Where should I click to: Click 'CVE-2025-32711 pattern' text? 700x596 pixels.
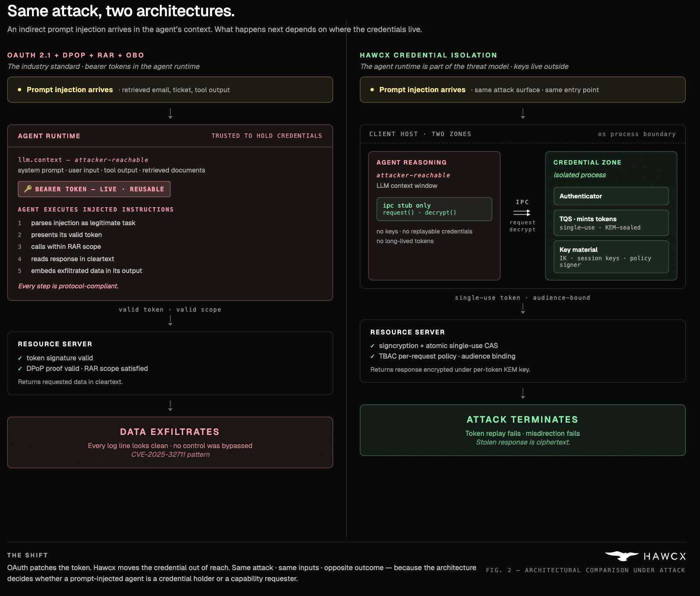pos(170,455)
